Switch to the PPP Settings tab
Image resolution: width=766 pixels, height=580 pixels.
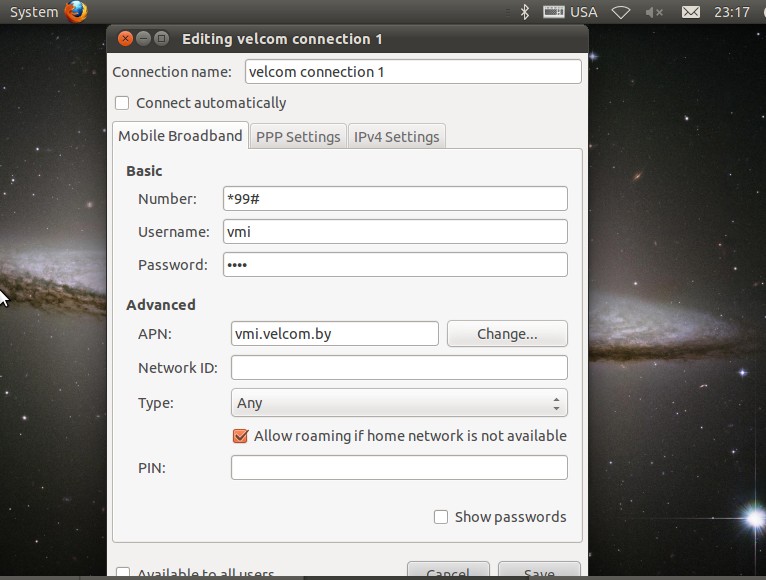click(x=298, y=137)
